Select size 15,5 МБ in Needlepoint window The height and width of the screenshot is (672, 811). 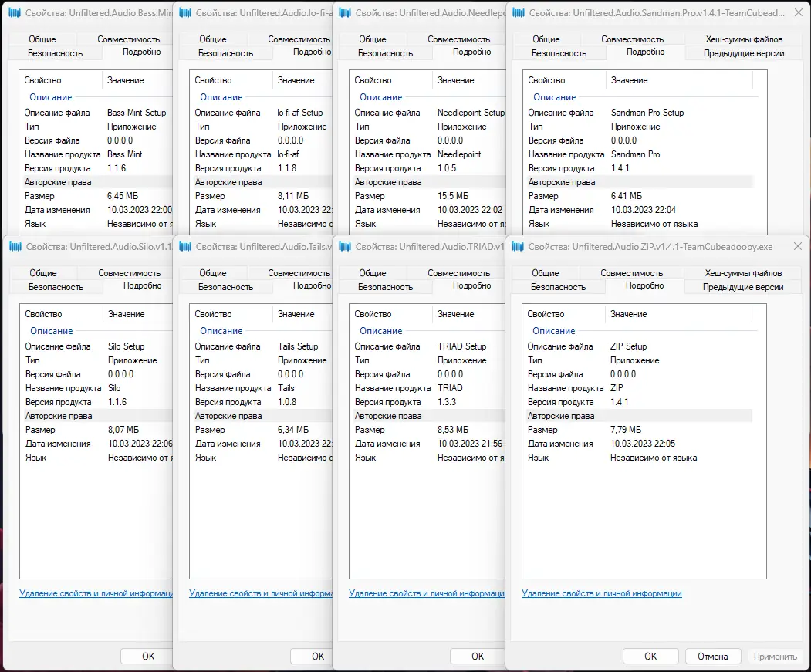point(453,196)
